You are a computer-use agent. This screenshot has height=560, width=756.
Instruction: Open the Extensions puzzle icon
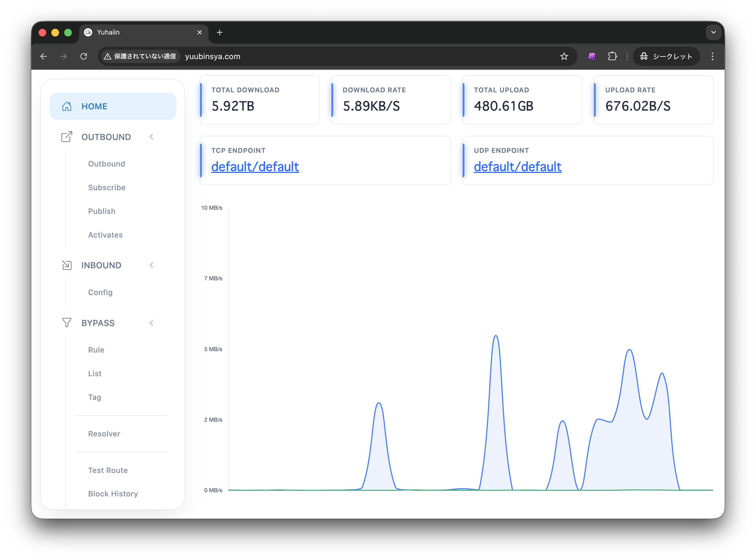(612, 56)
